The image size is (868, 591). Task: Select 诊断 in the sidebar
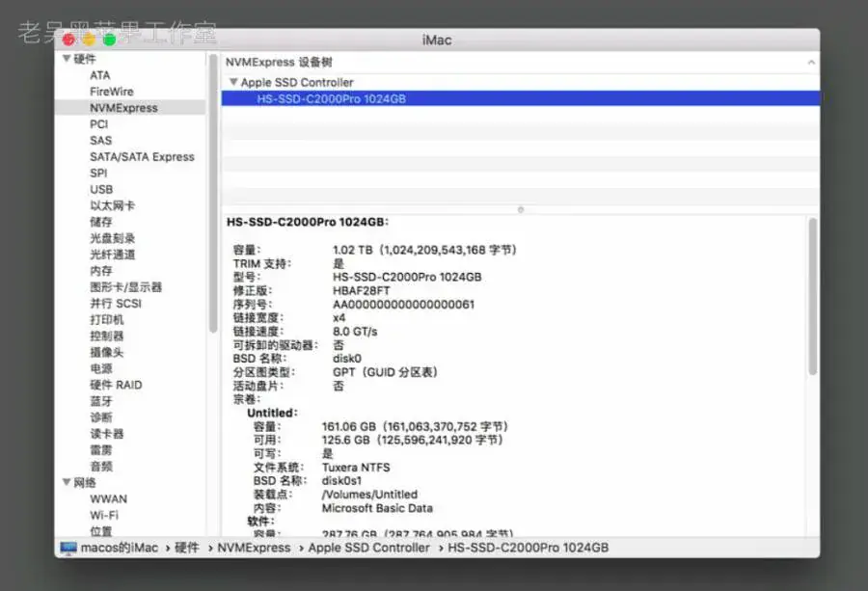tap(100, 417)
